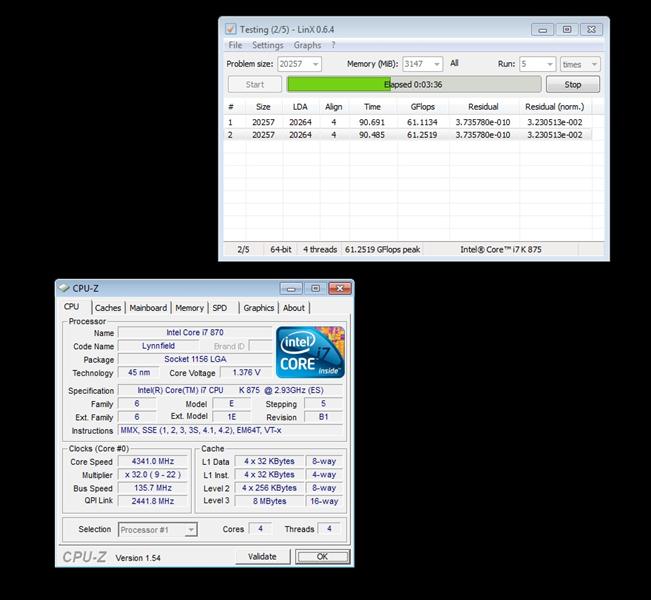This screenshot has height=600, width=651.
Task: Click the LinX title bar app icon
Action: pos(231,29)
